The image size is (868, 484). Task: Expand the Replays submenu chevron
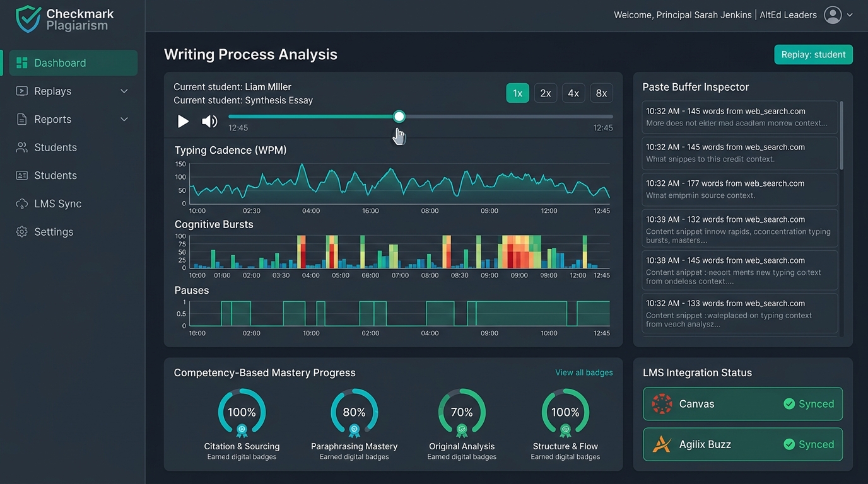point(124,91)
